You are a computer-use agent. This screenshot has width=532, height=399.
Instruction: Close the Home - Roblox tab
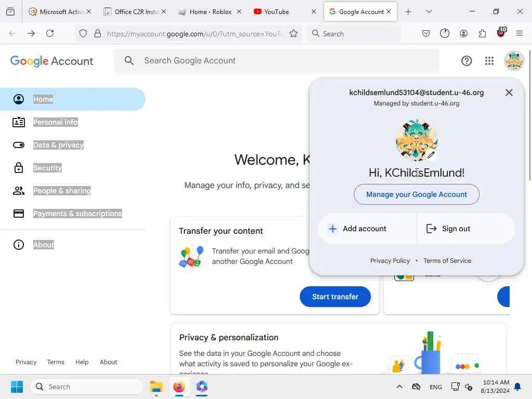click(239, 11)
